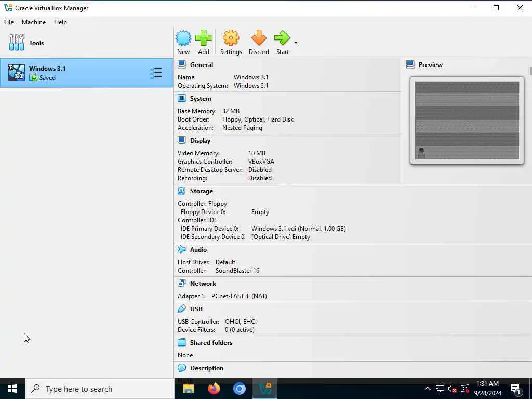Open the Storage settings heading link

click(x=202, y=191)
